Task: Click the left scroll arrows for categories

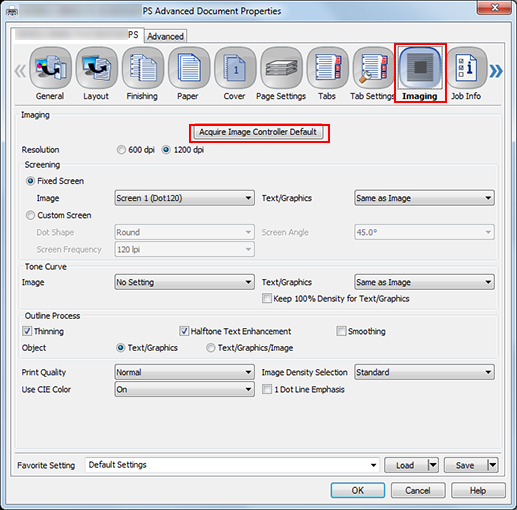Action: click(x=20, y=71)
